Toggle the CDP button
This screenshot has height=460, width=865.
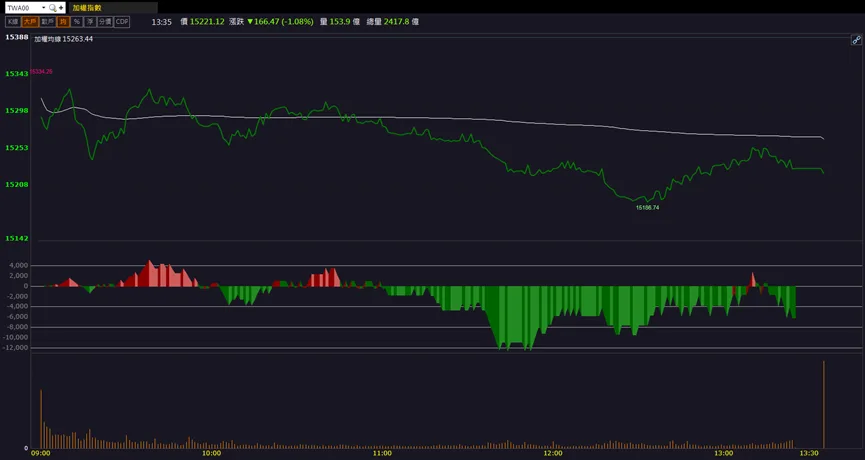122,22
